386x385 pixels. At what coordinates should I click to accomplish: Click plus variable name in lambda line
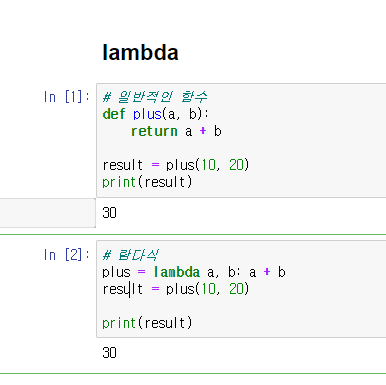coord(116,273)
